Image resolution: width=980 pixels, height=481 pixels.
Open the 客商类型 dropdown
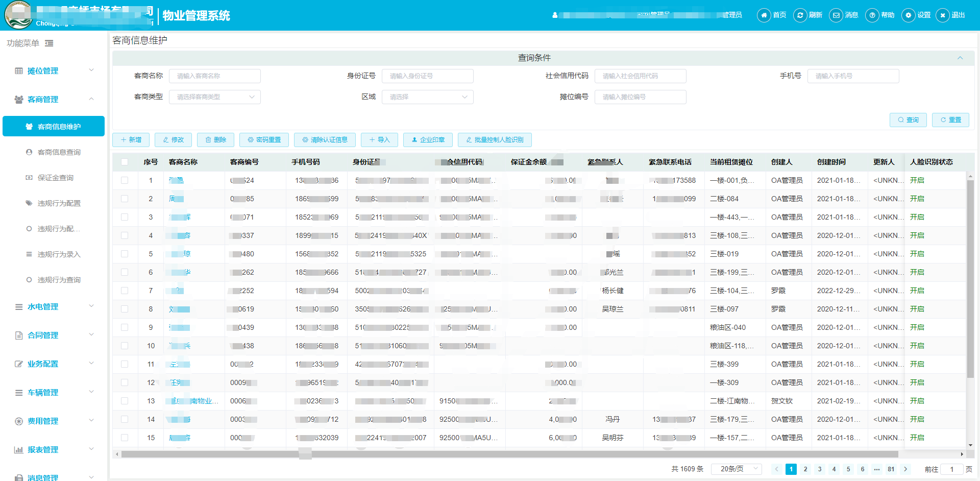coord(215,97)
